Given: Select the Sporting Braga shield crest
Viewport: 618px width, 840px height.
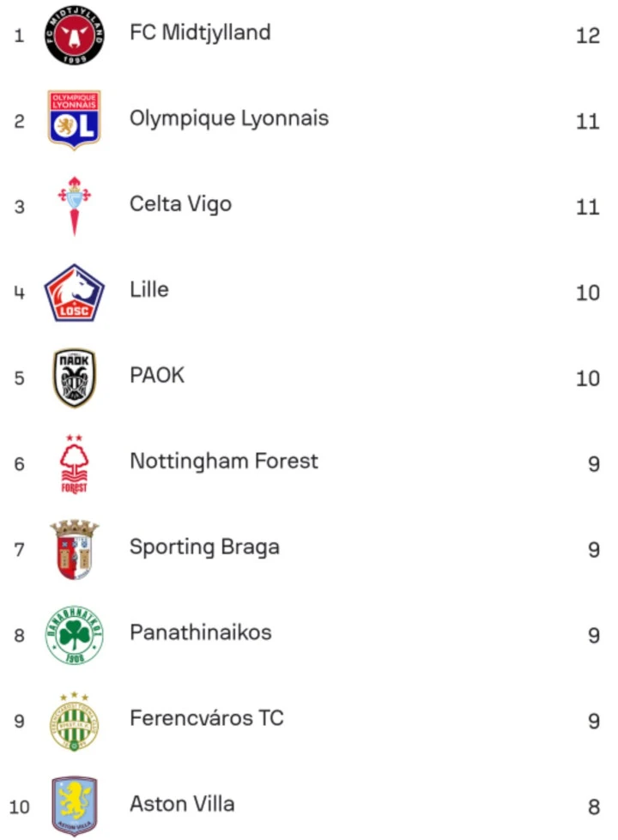Looking at the screenshot, I should pyautogui.click(x=74, y=549).
